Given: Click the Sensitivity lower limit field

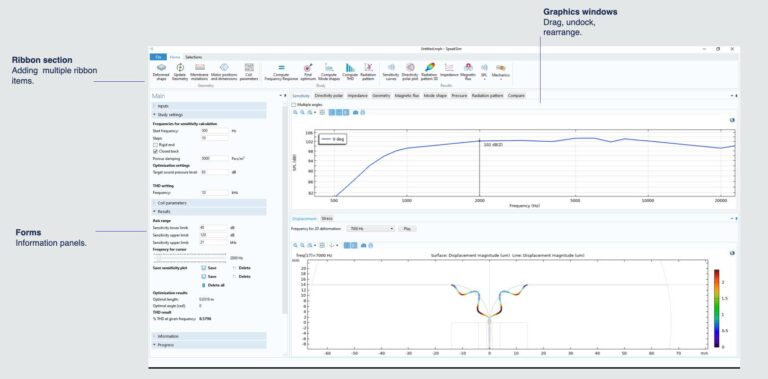Looking at the screenshot, I should click(213, 227).
